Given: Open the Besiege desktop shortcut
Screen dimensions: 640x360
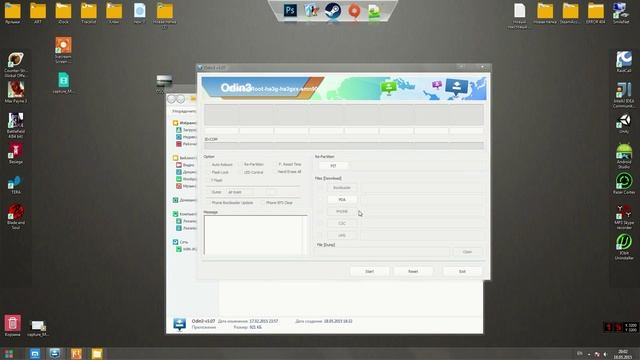Looking at the screenshot, I should pyautogui.click(x=16, y=154).
